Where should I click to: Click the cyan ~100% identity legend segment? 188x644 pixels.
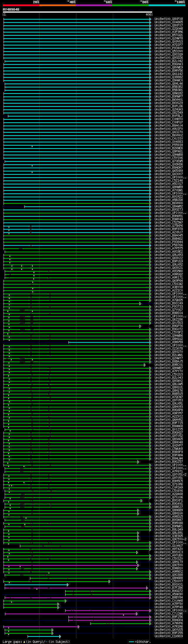coord(167,5)
